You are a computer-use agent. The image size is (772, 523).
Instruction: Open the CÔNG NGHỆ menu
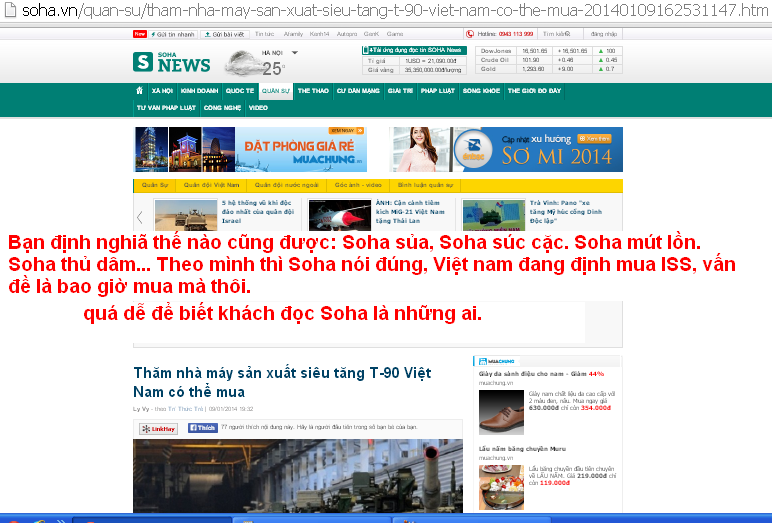[x=222, y=107]
